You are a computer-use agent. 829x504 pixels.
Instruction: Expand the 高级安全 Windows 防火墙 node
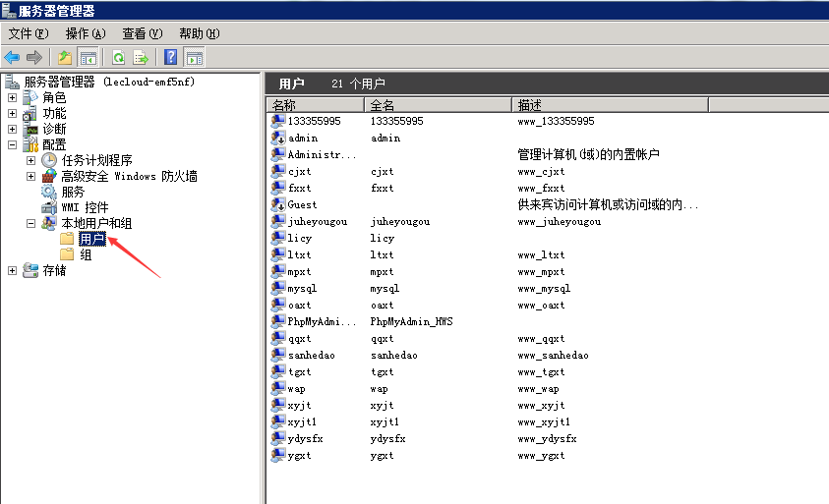point(30,176)
